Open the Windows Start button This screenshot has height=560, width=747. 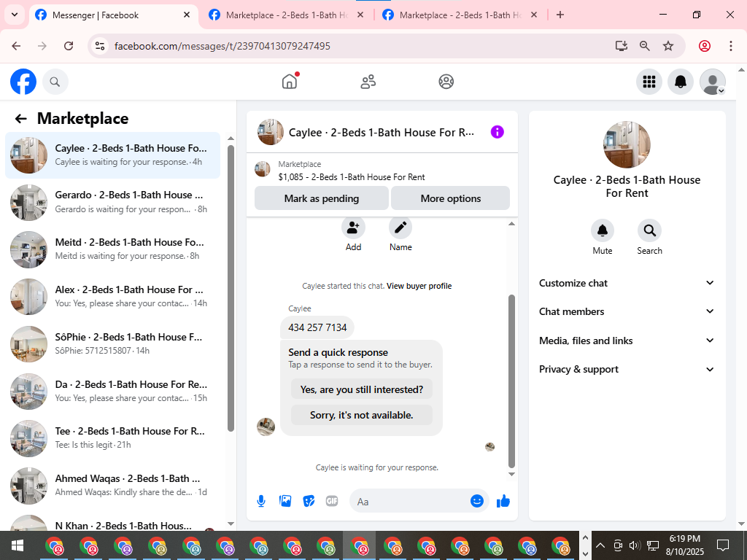tap(17, 545)
